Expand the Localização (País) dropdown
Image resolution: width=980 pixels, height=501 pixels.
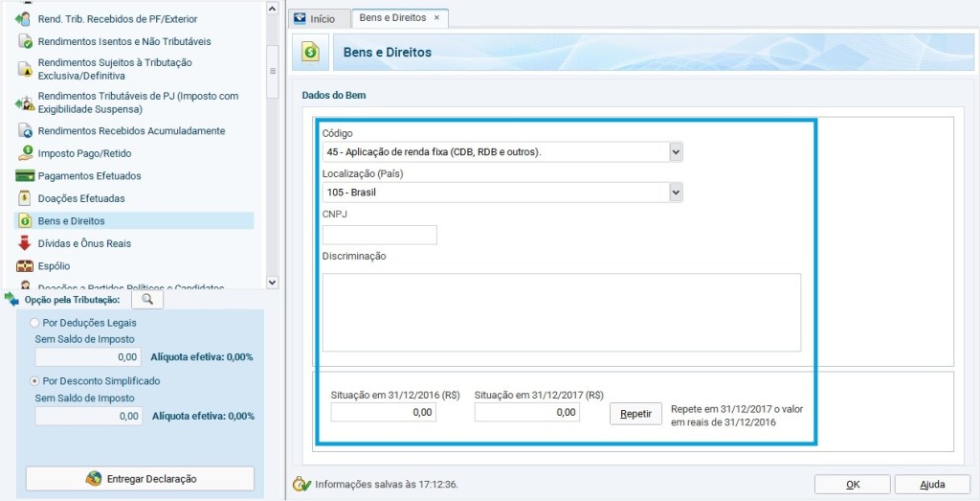coord(676,193)
